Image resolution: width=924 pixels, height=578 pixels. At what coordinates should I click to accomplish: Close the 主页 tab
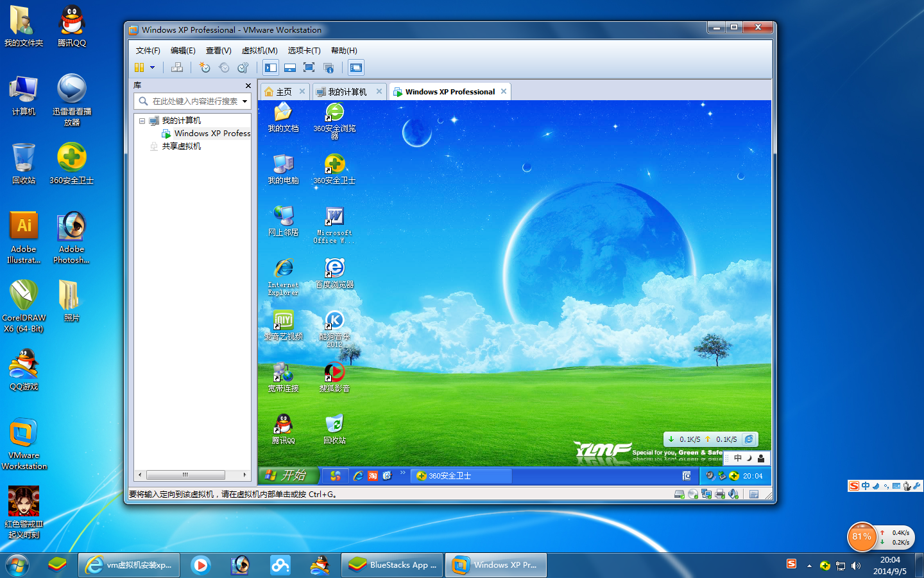(302, 91)
